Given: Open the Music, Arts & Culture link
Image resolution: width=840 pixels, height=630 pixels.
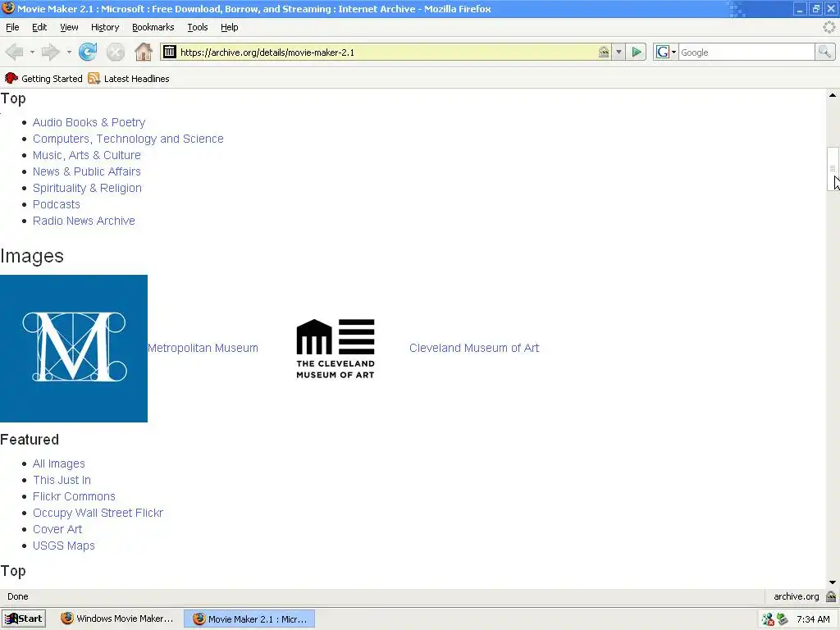Looking at the screenshot, I should 87,155.
